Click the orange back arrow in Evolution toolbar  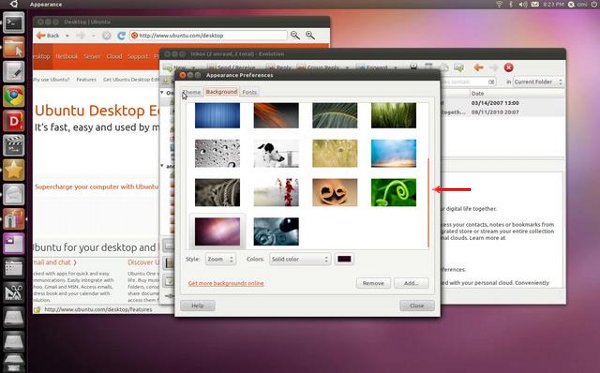478,68
